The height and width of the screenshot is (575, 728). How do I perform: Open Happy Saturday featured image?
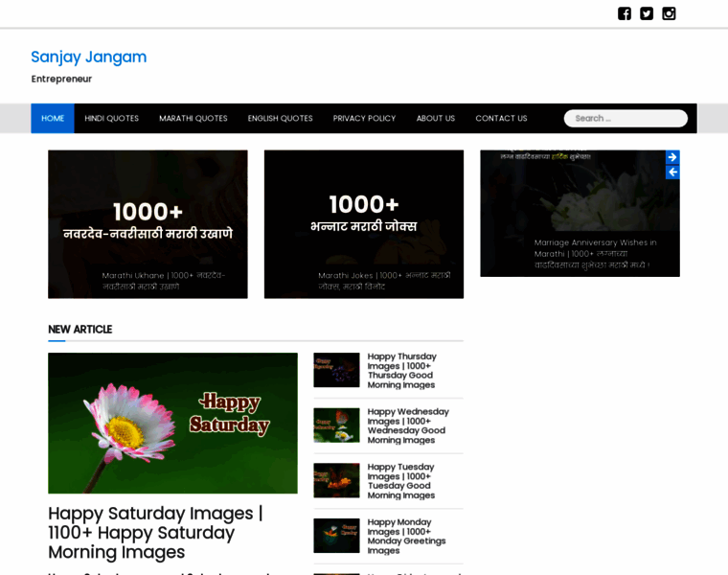(172, 423)
